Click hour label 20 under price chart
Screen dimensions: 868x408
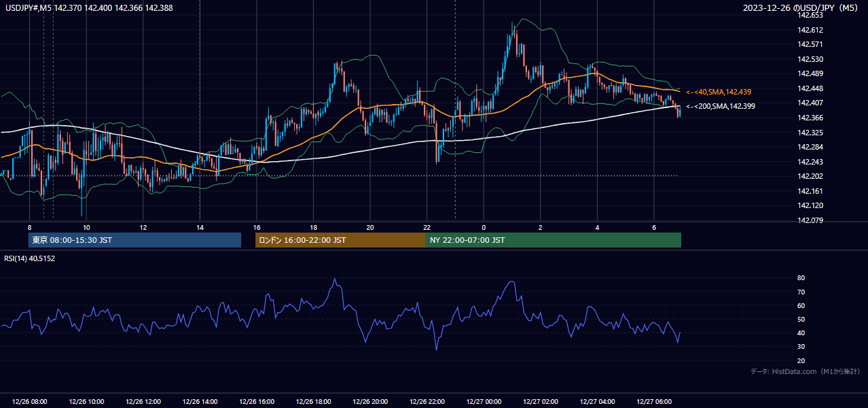pyautogui.click(x=370, y=227)
